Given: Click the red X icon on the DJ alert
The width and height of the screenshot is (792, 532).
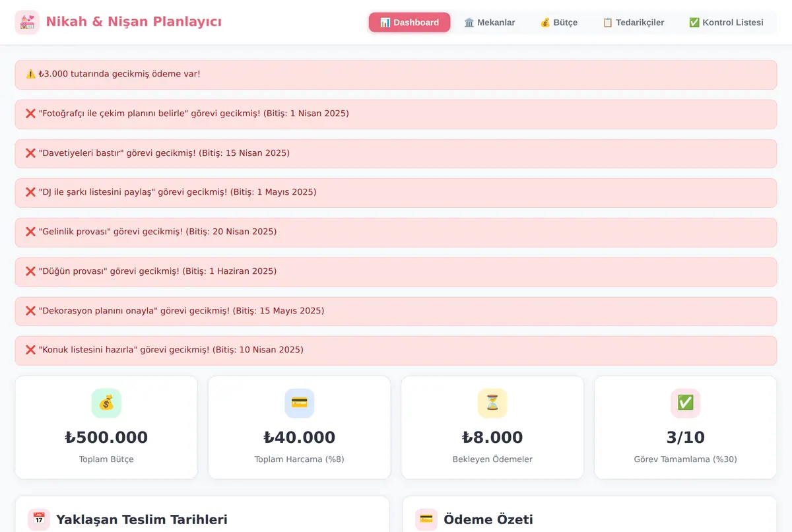Looking at the screenshot, I should tap(30, 192).
